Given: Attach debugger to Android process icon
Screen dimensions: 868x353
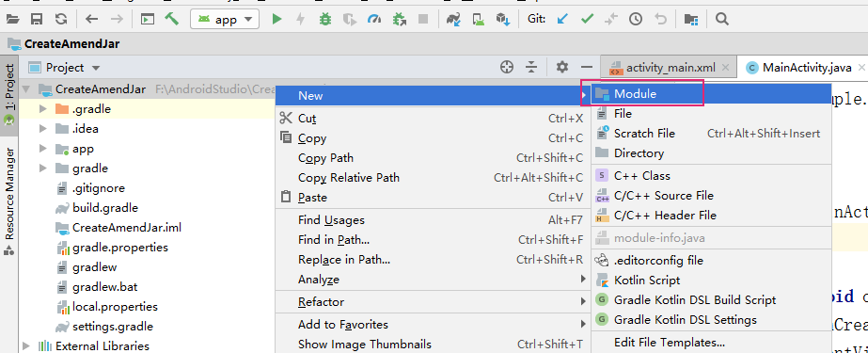Looking at the screenshot, I should click(399, 20).
